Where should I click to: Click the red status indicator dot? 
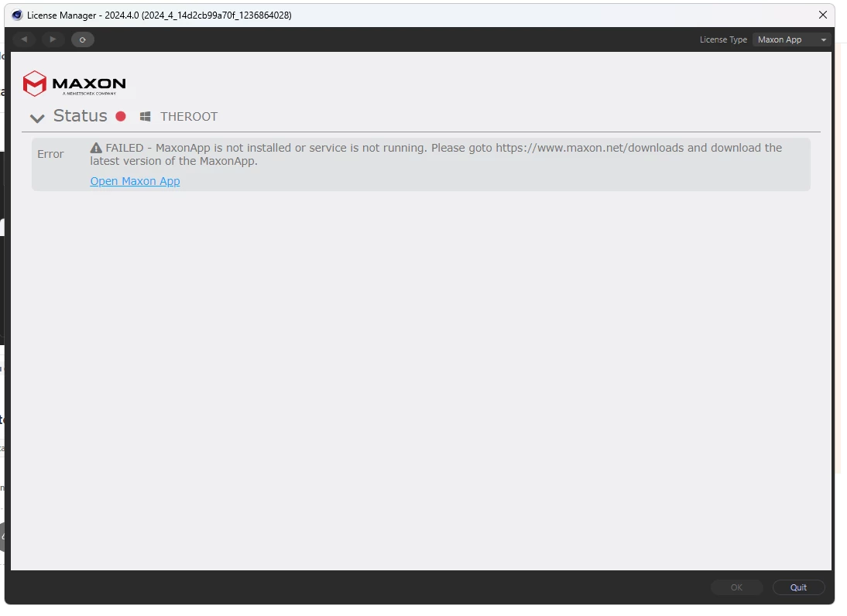(121, 116)
